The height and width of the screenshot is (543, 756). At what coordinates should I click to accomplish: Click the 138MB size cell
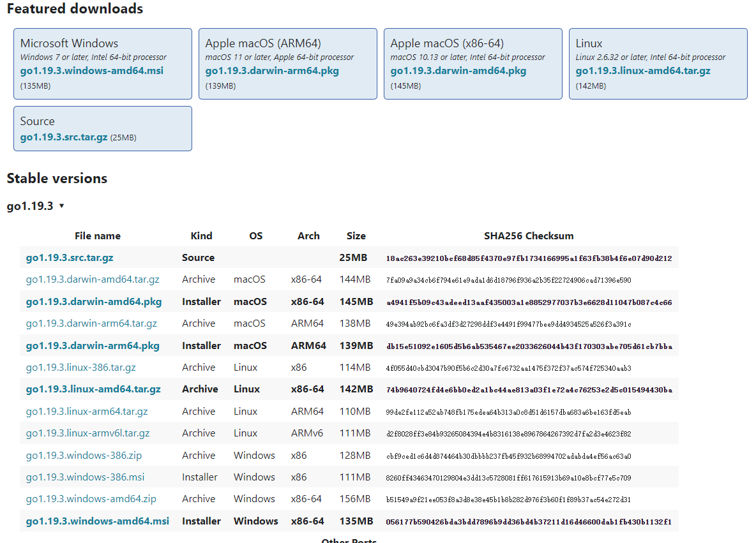[x=355, y=324]
